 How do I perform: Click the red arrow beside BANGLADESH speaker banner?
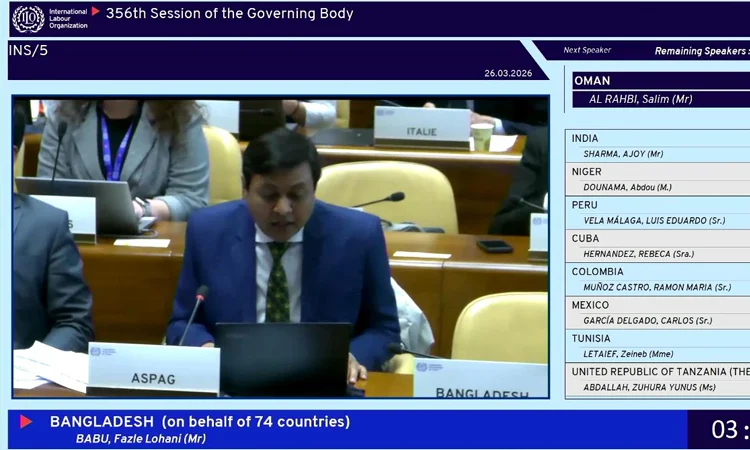pyautogui.click(x=26, y=422)
